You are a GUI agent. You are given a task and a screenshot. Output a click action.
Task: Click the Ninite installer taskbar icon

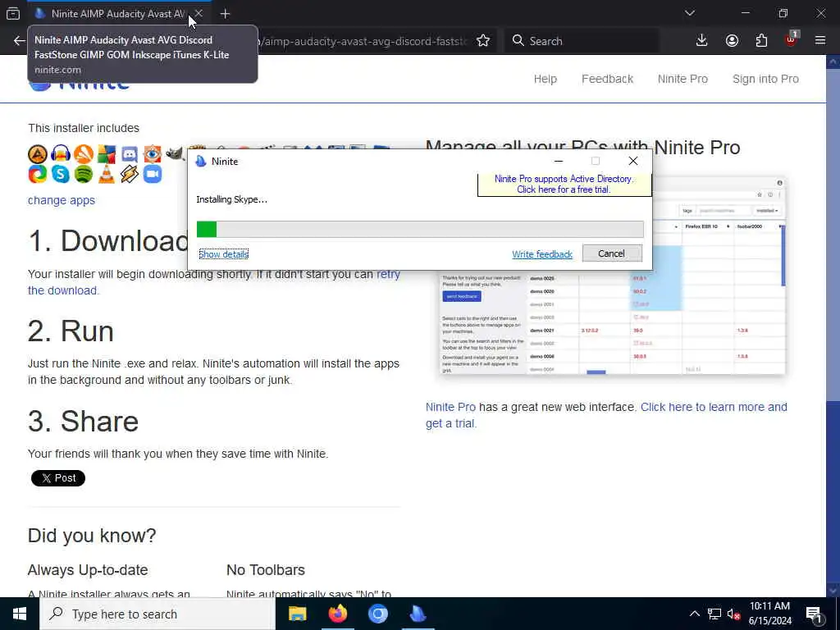click(418, 614)
